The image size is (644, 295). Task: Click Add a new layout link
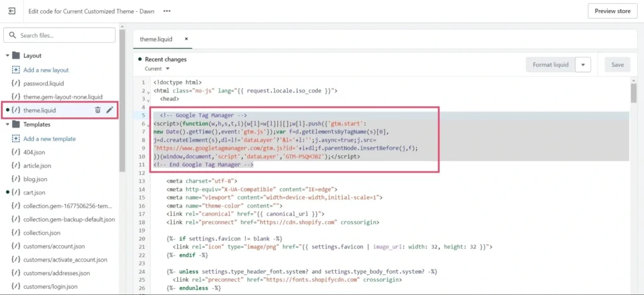pyautogui.click(x=46, y=70)
